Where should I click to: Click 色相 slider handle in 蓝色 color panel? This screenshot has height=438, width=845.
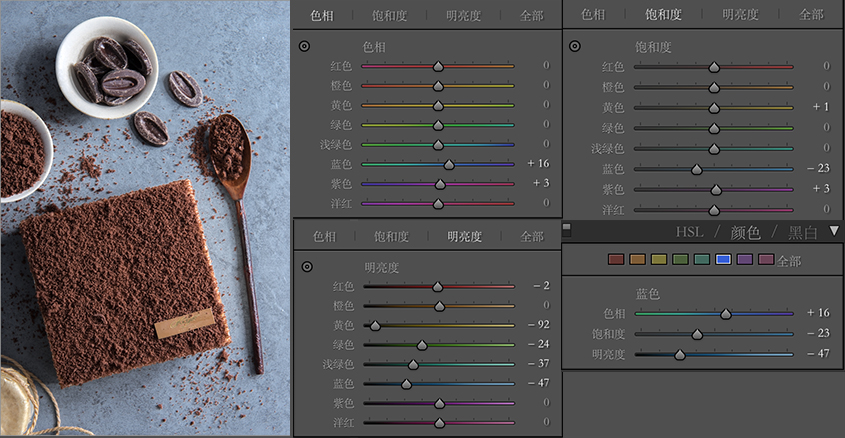point(726,314)
